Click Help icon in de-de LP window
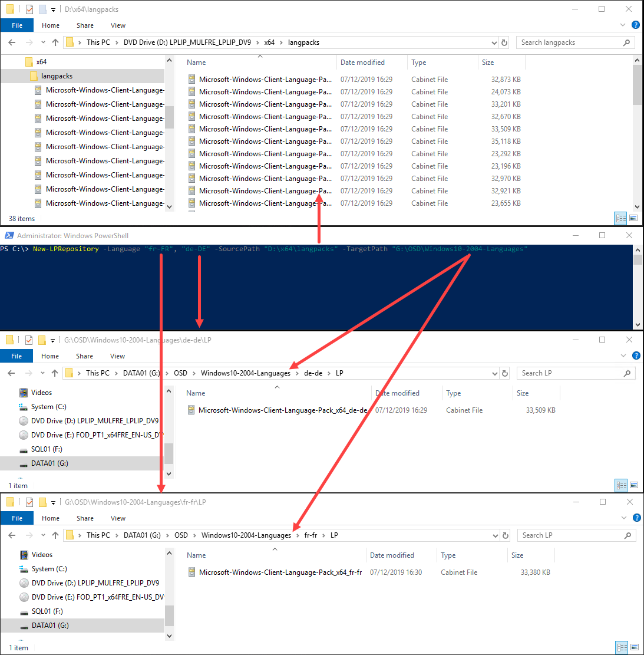 pos(636,356)
